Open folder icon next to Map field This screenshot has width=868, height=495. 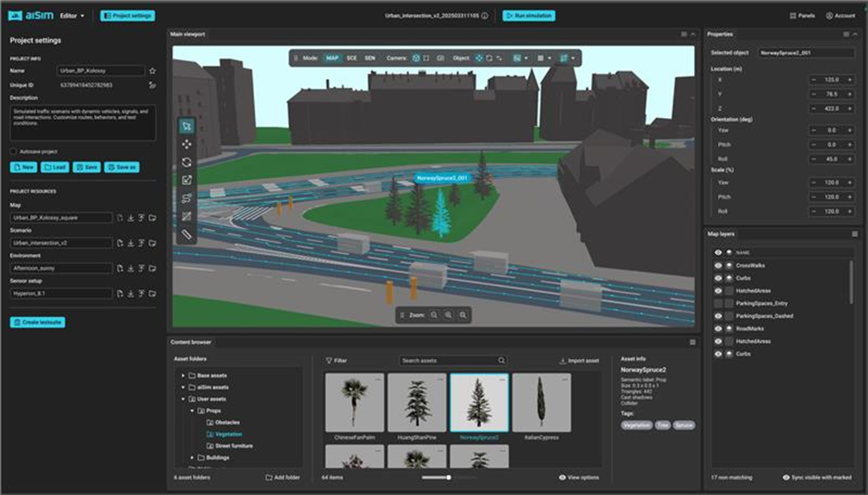152,218
